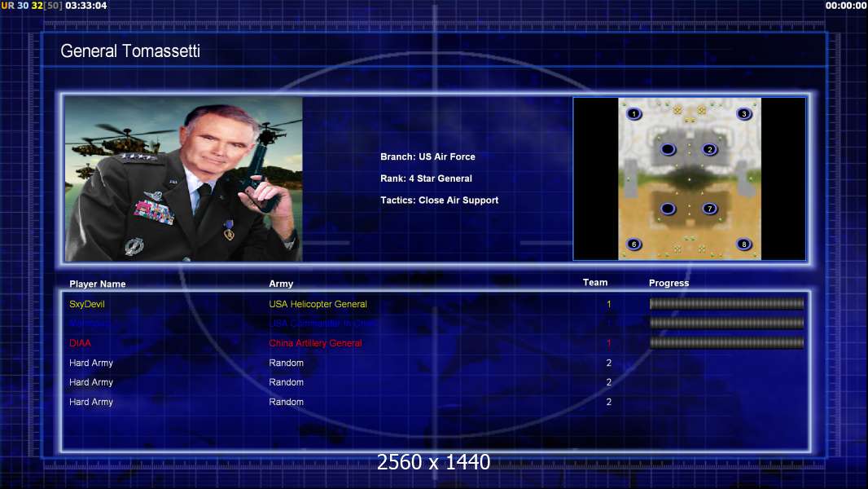This screenshot has width=868, height=489.
Task: Select the DIAA player name
Action: click(81, 343)
